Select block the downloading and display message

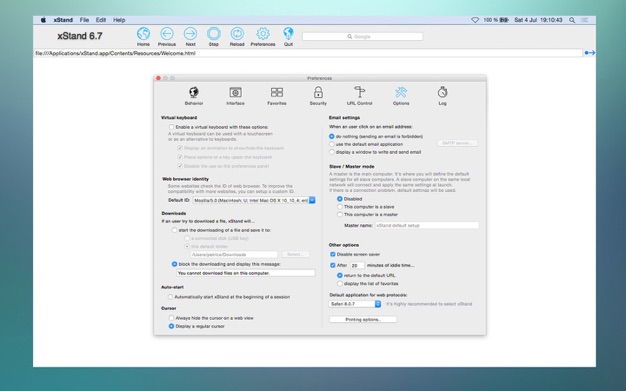coord(174,264)
